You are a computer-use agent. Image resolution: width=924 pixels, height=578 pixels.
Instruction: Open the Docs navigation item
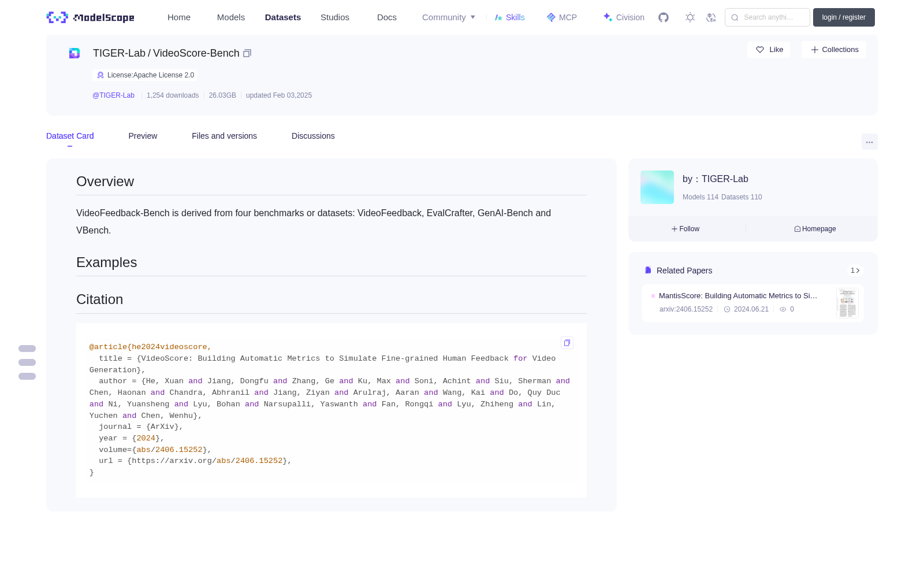(x=387, y=17)
